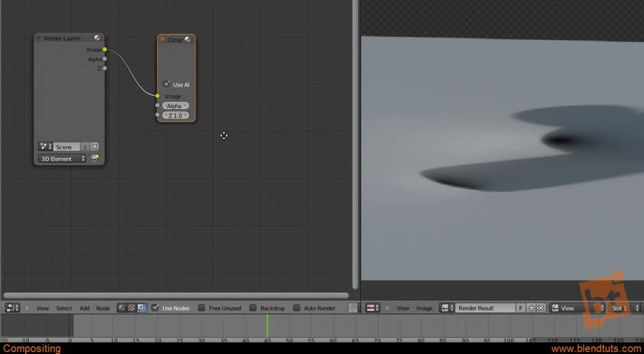Edit the Scene name field
644x354 pixels.
click(x=66, y=147)
